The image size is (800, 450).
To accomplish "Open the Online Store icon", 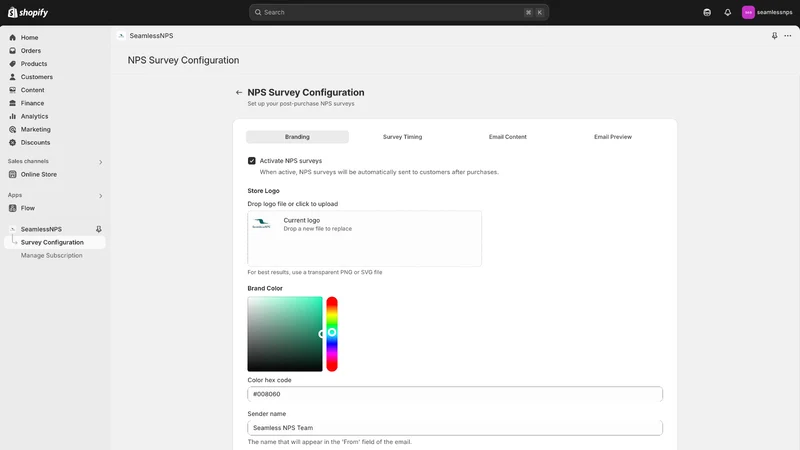I will (13, 174).
